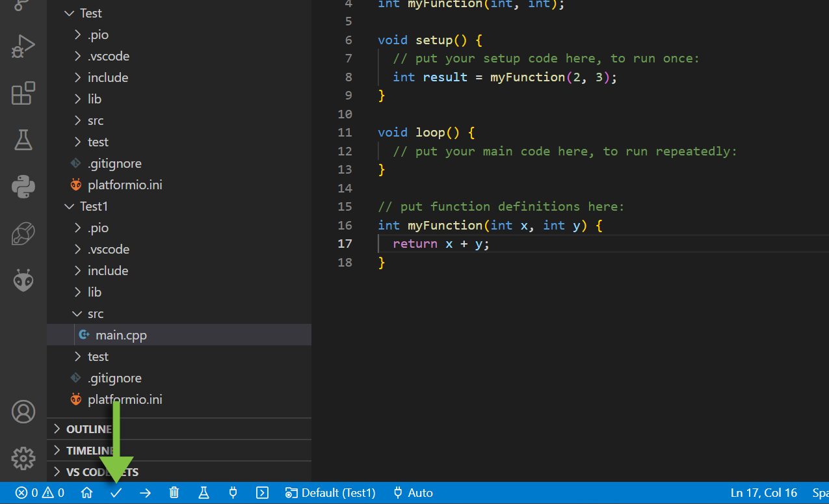The width and height of the screenshot is (829, 504).
Task: Expand the TIMELINE section
Action: tap(179, 451)
